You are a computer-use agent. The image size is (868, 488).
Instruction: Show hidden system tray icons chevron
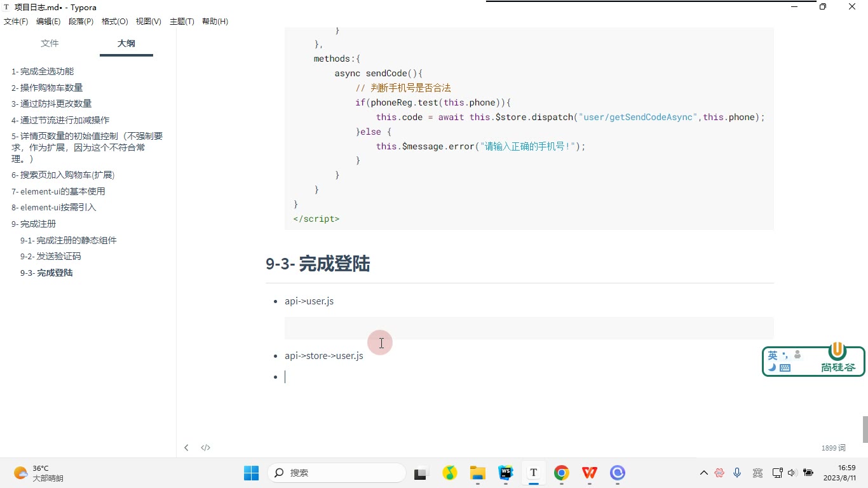click(x=703, y=473)
